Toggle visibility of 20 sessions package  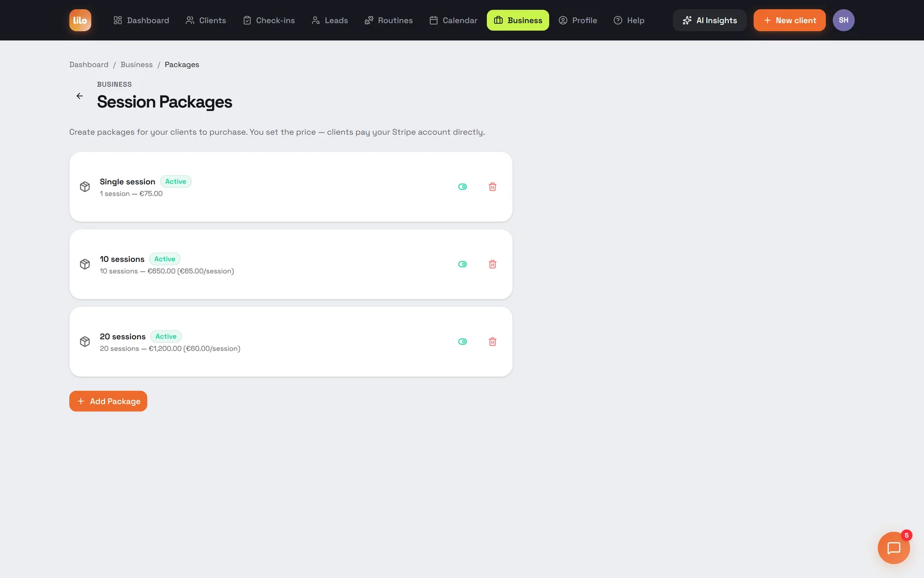pyautogui.click(x=463, y=342)
